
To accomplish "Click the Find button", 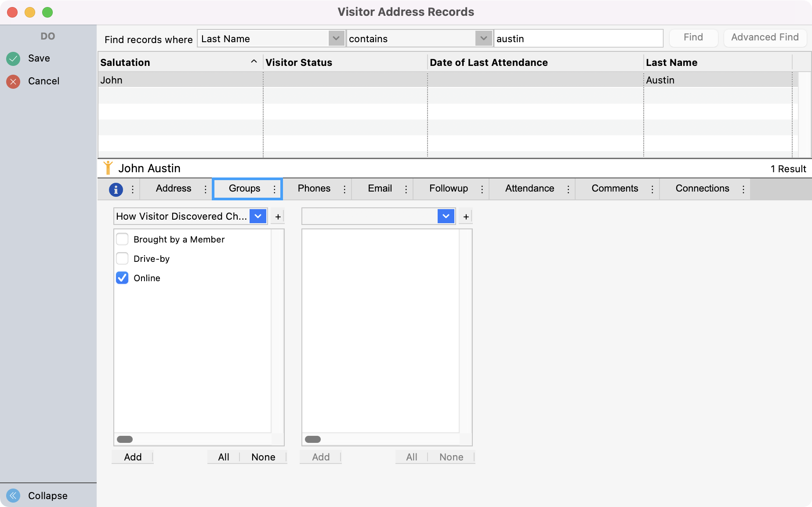I will (x=693, y=37).
